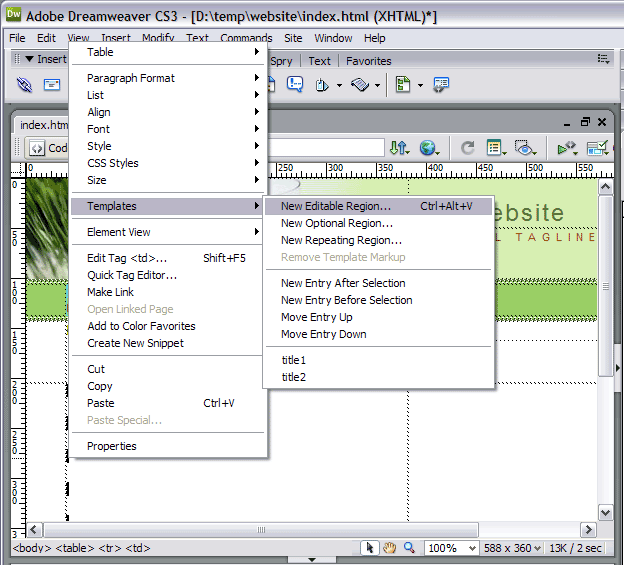Viewport: 624px width, 565px height.
Task: Choose New Repeating Region menu item
Action: coord(378,240)
